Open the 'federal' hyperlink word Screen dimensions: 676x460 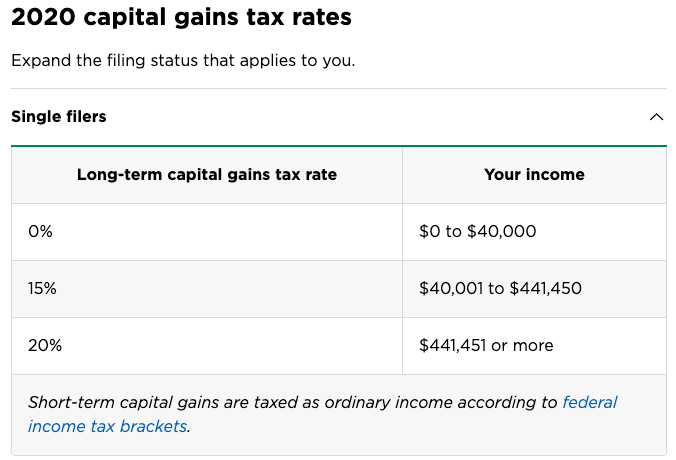point(590,402)
